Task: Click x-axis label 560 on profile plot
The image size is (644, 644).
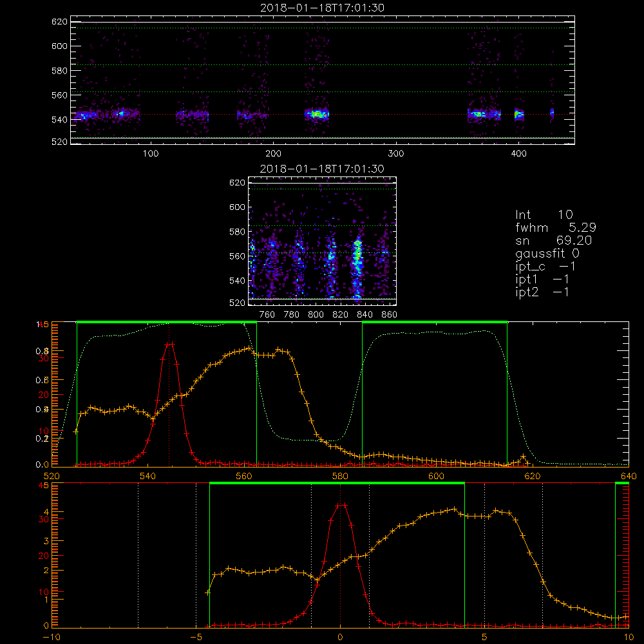Action: (244, 476)
